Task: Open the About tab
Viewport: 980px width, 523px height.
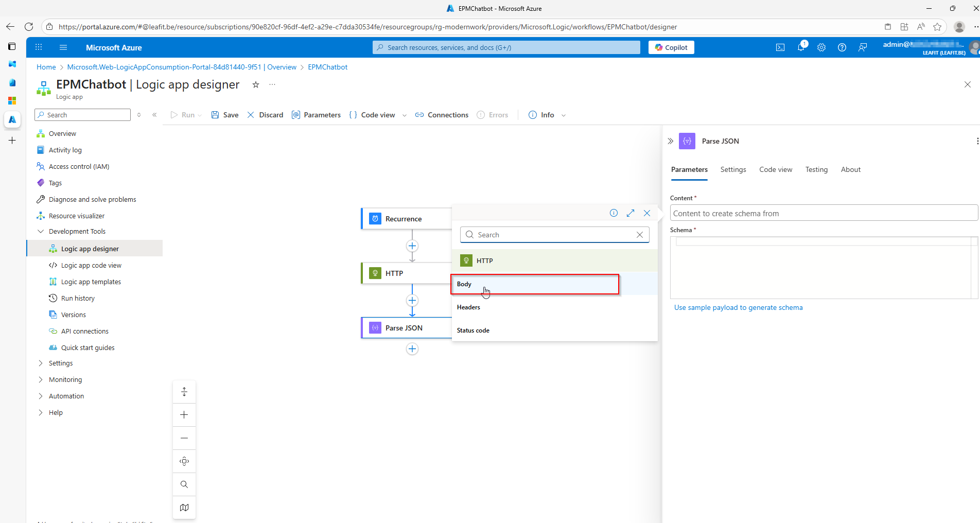Action: [x=851, y=169]
